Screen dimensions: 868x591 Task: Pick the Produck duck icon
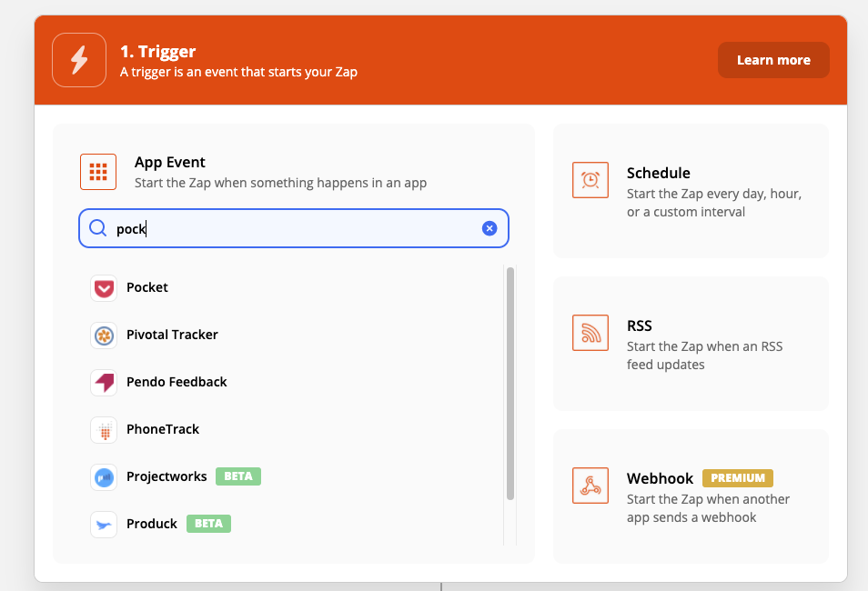click(104, 524)
